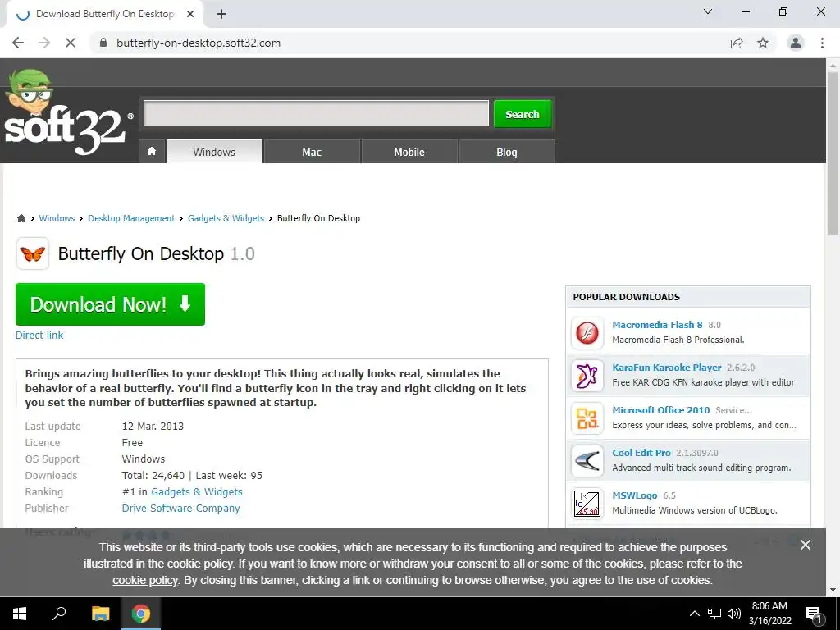Open Windows breadcrumb link
Screen dimensions: 840x630
click(57, 218)
